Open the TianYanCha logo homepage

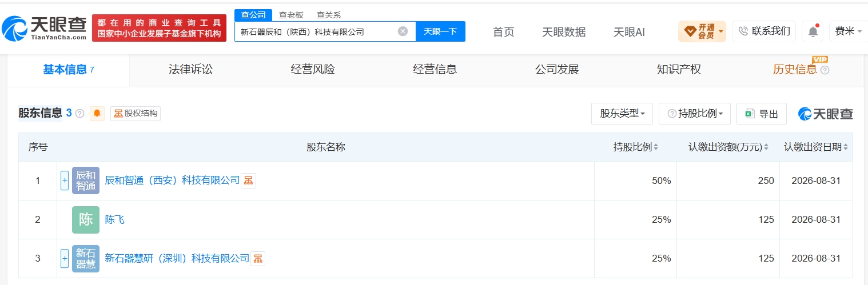coord(45,28)
